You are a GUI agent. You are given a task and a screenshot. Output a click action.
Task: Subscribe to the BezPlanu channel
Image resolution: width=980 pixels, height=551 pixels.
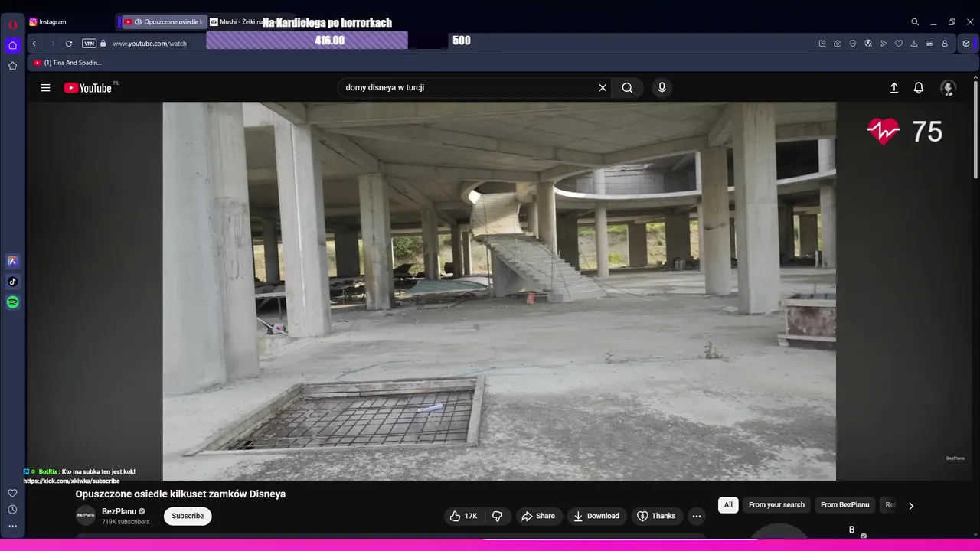pos(188,516)
